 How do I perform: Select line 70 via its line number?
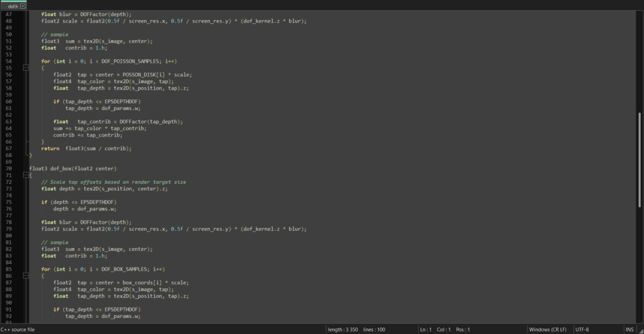click(x=8, y=168)
